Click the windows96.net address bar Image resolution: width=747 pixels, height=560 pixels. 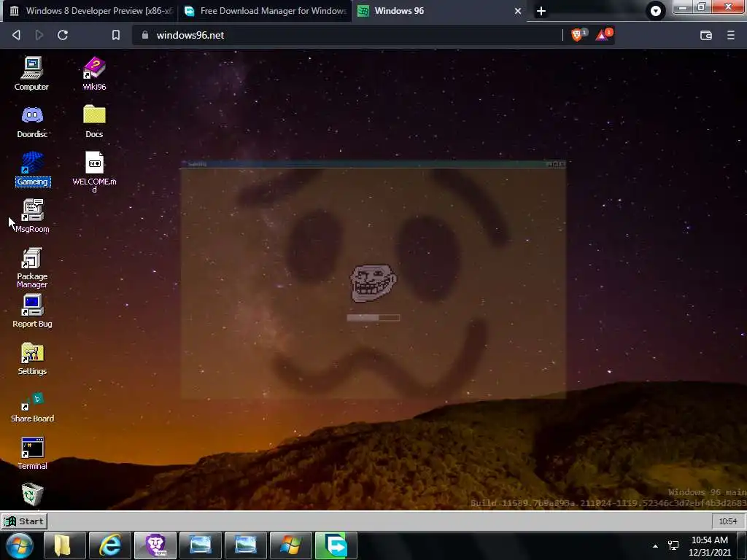tap(348, 35)
